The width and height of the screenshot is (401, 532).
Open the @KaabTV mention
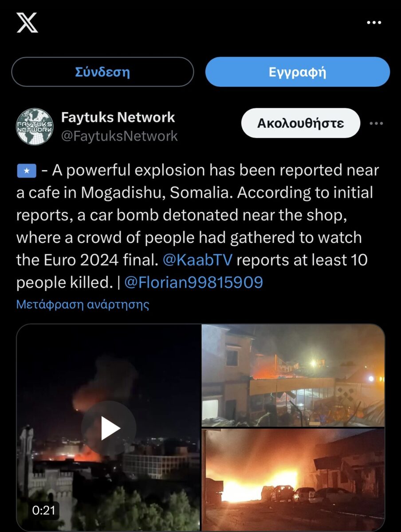pos(197,260)
